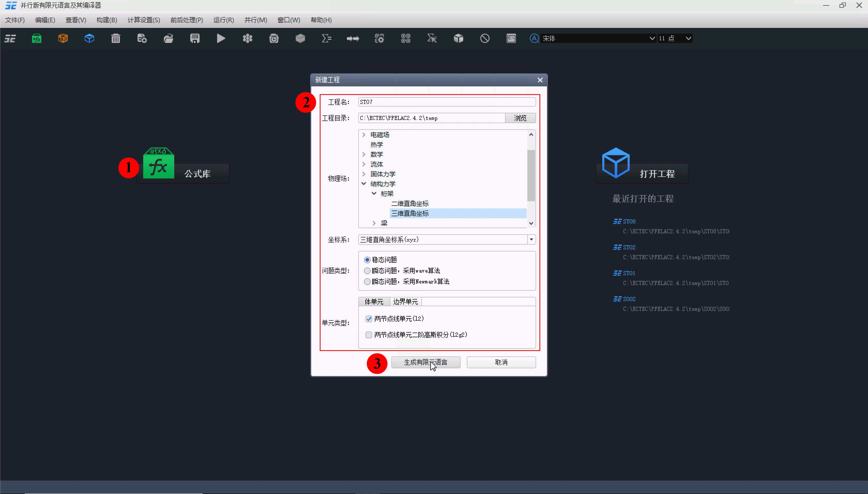Image resolution: width=868 pixels, height=494 pixels.
Task: Click the save toolbar icon
Action: click(195, 38)
